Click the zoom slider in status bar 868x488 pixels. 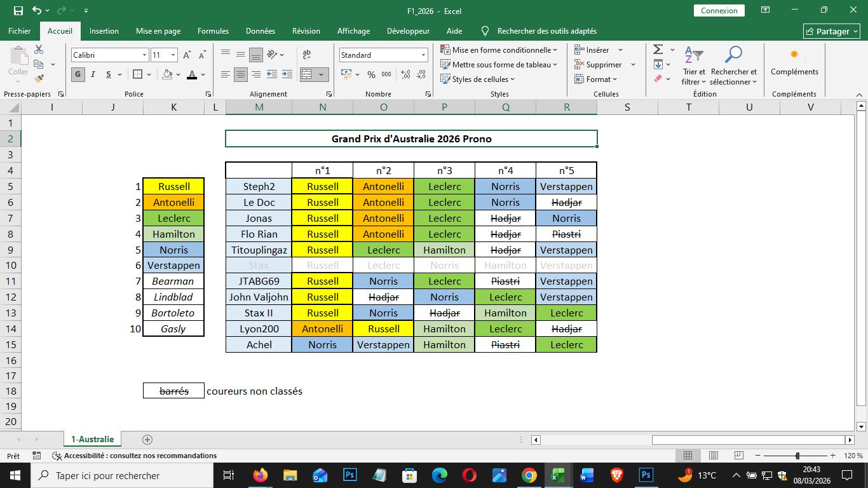pyautogui.click(x=797, y=456)
